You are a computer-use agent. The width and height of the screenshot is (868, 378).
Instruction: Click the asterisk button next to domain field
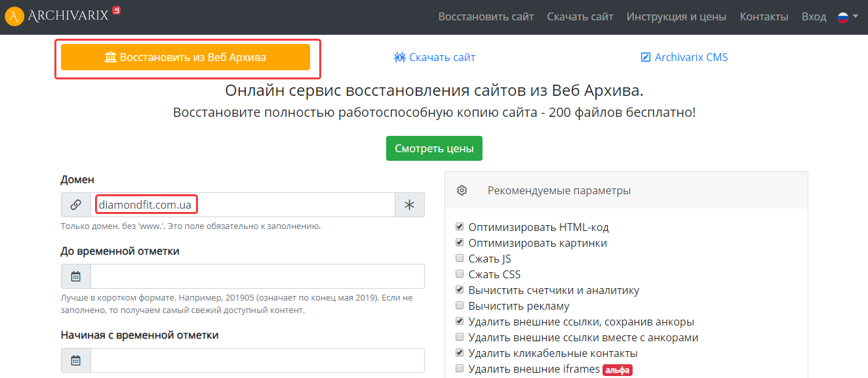point(410,205)
